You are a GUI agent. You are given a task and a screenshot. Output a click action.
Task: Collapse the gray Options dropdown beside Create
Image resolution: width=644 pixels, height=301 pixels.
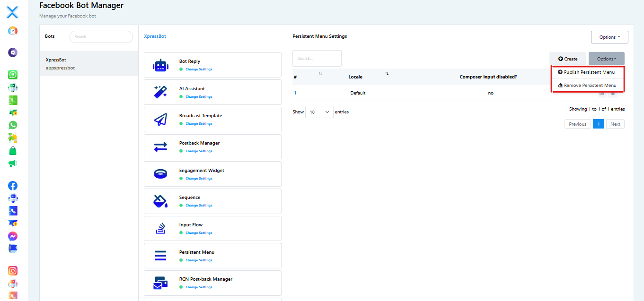click(606, 59)
